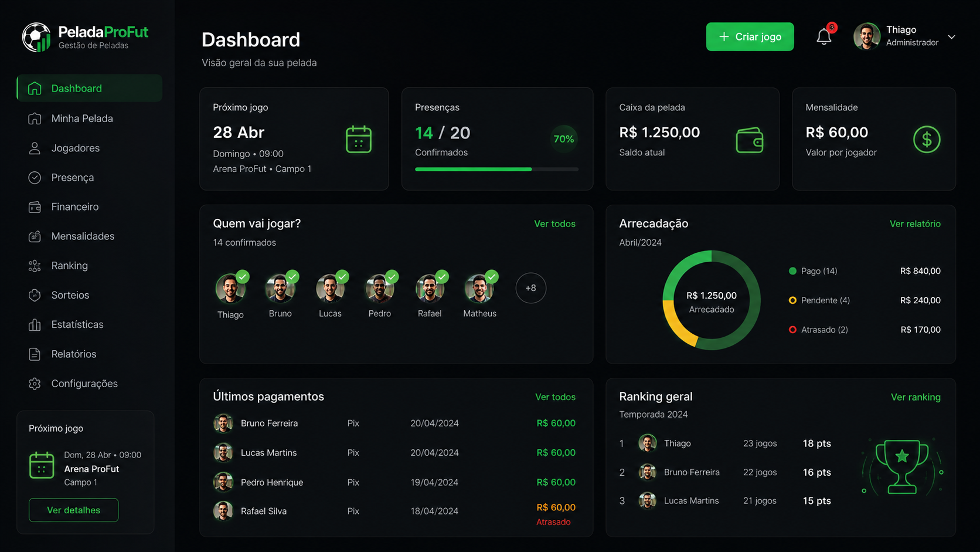Select Bruno's avatar among confirmed players
980x552 pixels.
click(280, 288)
